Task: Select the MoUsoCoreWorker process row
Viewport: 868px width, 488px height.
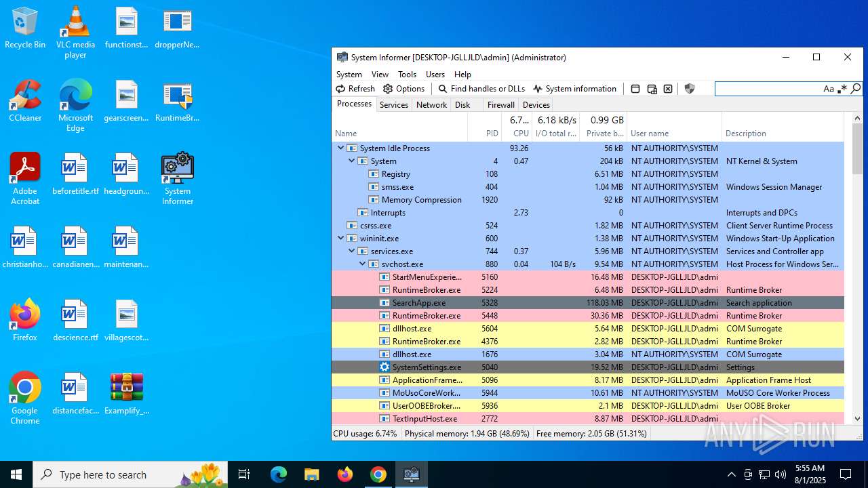Action: point(588,393)
